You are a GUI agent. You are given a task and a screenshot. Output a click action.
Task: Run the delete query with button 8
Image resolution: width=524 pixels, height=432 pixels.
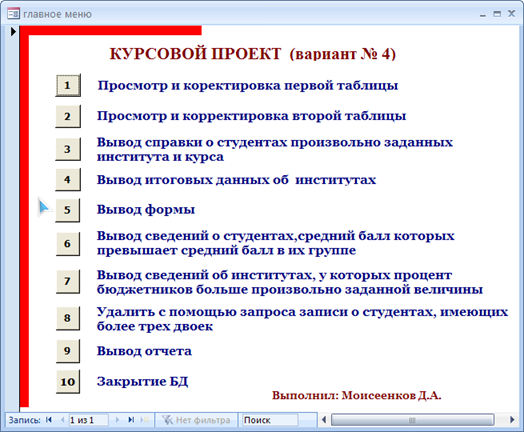pos(68,318)
